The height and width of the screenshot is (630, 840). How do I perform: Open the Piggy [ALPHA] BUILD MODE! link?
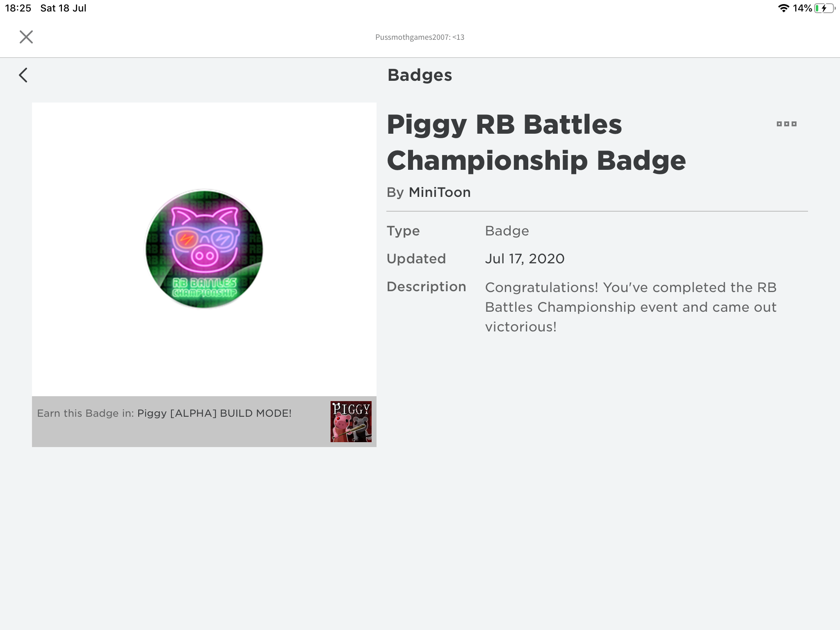[x=215, y=413]
